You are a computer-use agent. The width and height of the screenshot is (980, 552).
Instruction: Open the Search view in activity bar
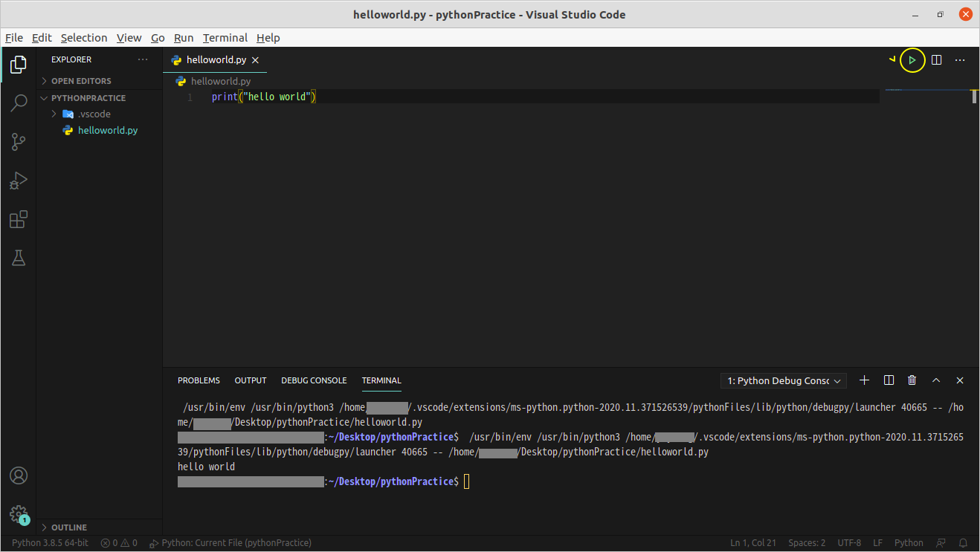(19, 103)
